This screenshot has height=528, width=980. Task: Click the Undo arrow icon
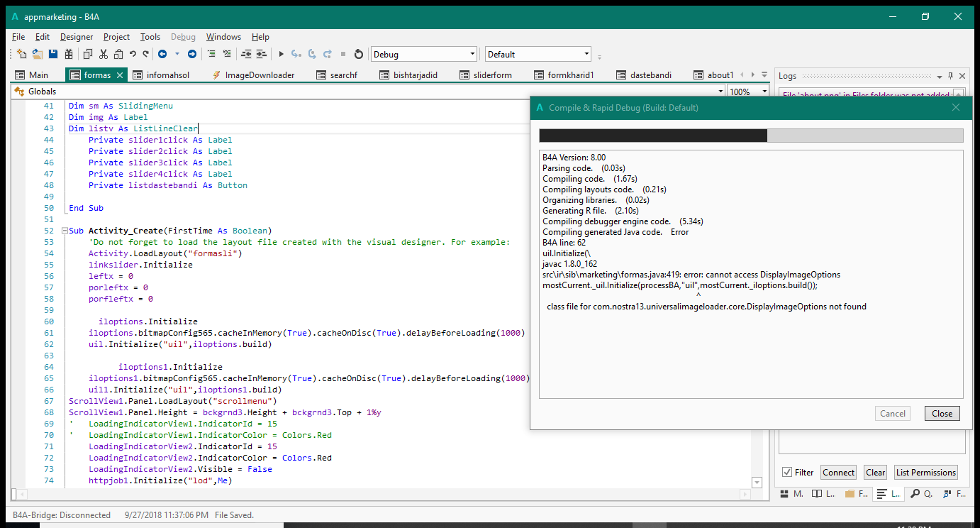pos(133,54)
